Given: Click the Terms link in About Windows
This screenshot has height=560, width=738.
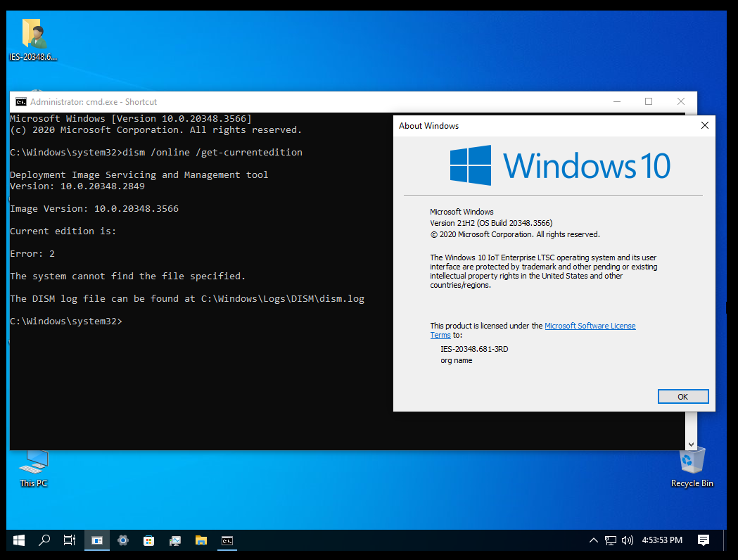Looking at the screenshot, I should pyautogui.click(x=440, y=335).
